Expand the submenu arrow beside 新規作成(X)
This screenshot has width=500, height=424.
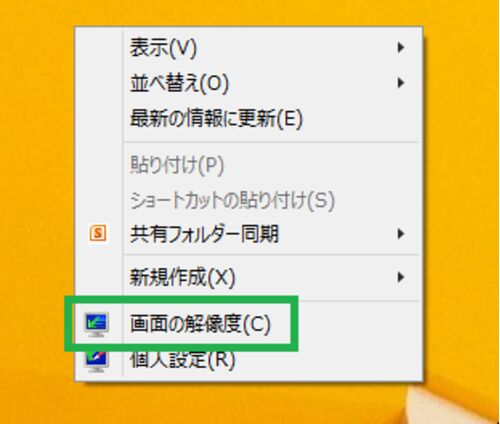click(x=401, y=277)
